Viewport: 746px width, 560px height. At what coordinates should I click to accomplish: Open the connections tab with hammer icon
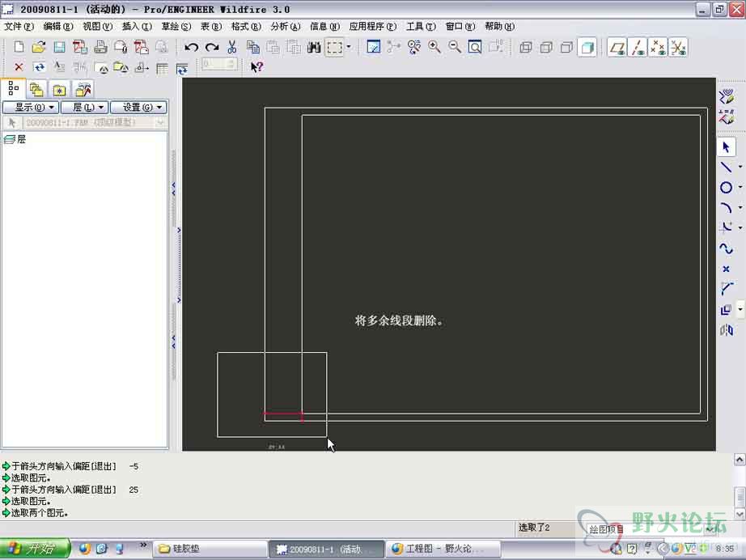tap(83, 90)
